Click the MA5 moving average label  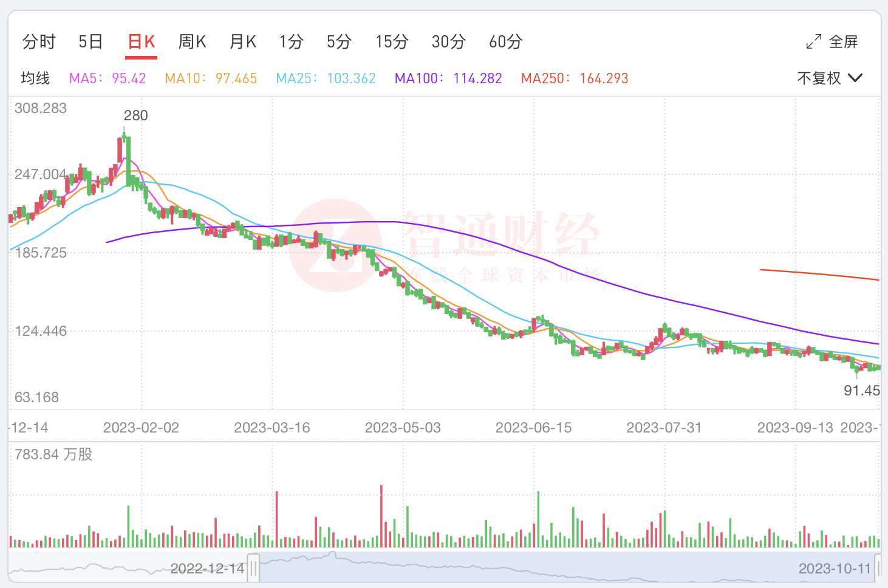click(108, 78)
